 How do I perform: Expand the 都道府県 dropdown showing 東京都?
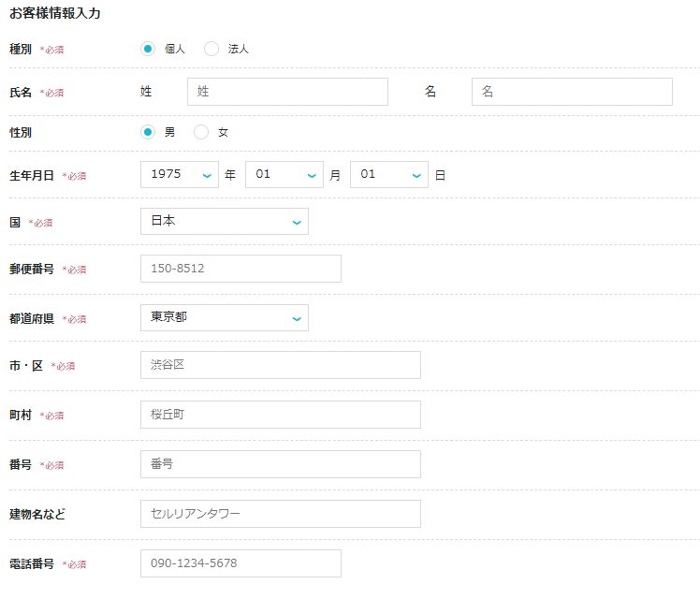click(x=224, y=317)
